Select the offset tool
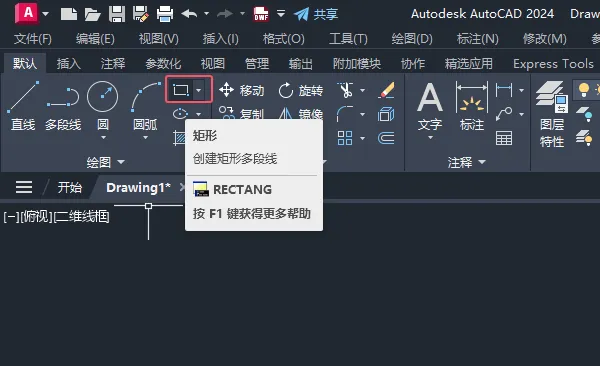The width and height of the screenshot is (600, 366). [x=386, y=138]
